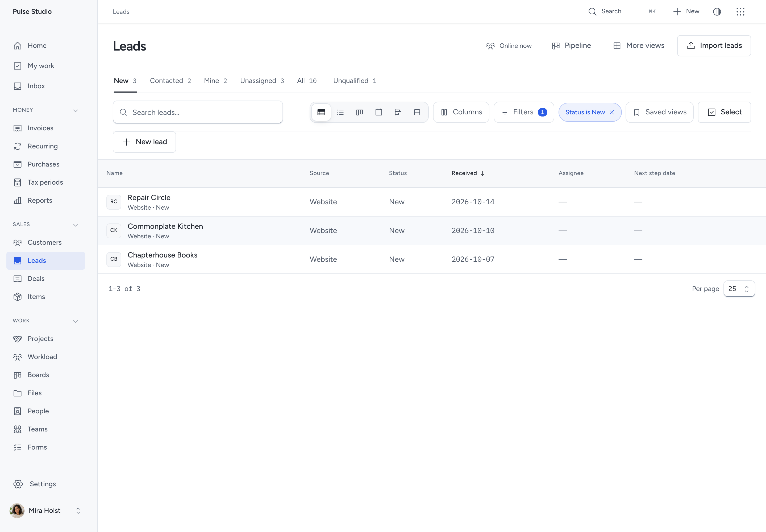The height and width of the screenshot is (532, 766).
Task: Open People directory
Action: (46, 411)
